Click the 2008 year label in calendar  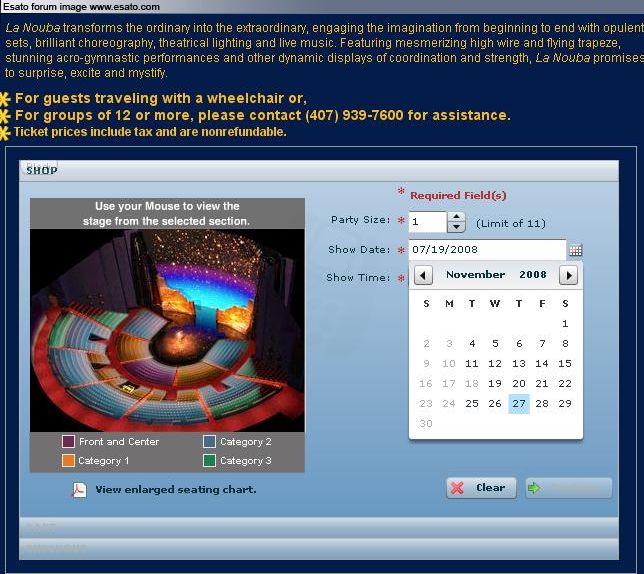[x=533, y=275]
